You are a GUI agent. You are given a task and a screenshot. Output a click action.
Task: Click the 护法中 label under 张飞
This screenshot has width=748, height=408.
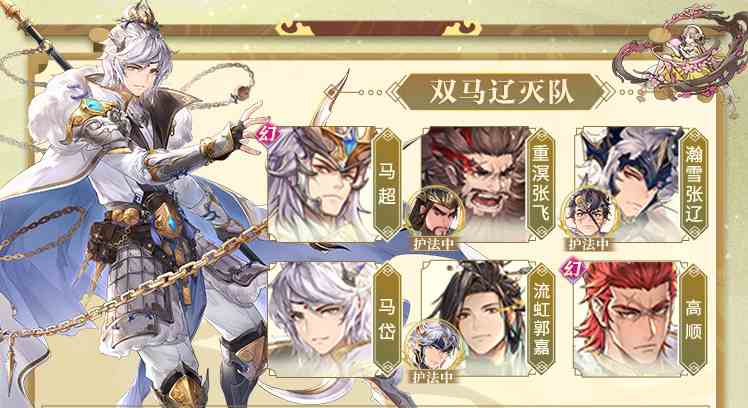tap(434, 244)
